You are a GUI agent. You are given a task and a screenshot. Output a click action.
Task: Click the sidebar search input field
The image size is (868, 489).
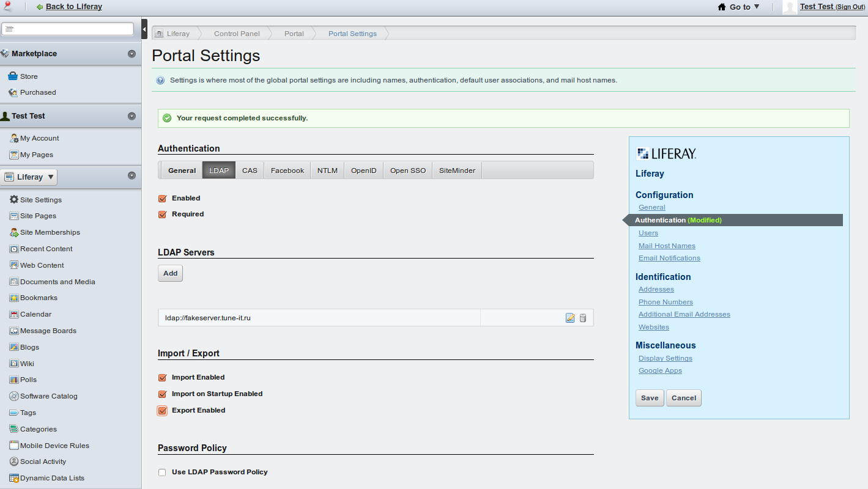click(67, 29)
